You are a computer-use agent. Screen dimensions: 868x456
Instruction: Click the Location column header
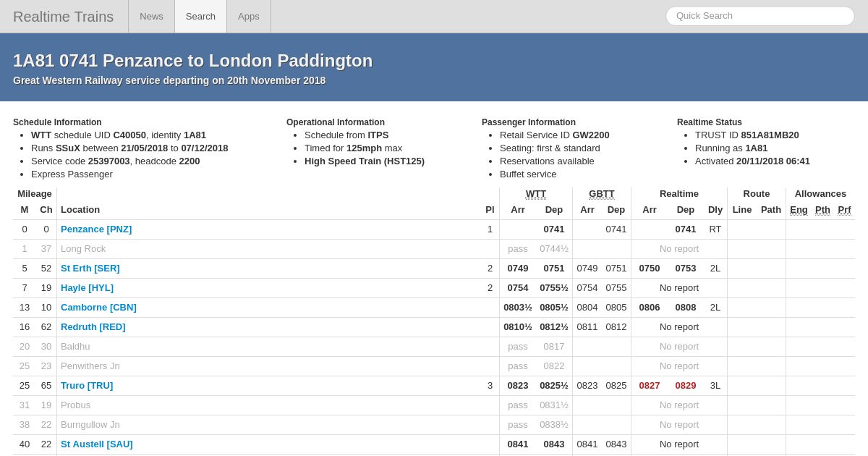tap(80, 210)
